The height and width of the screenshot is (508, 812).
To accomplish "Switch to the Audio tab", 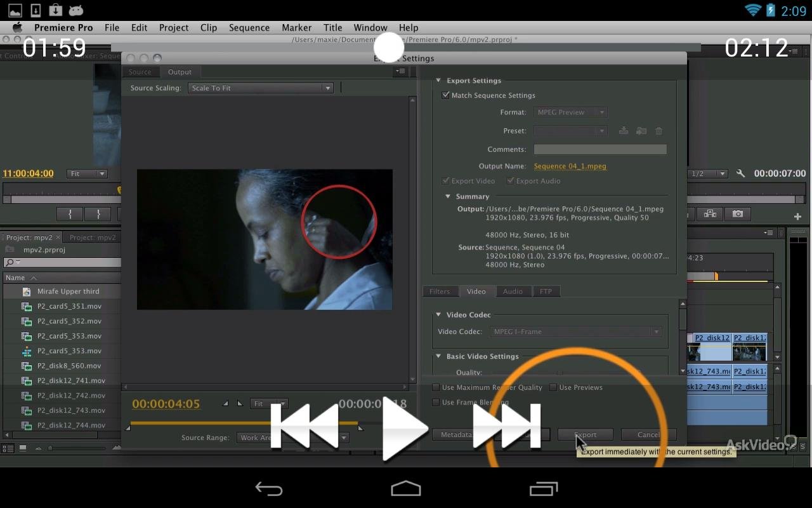I will (513, 291).
